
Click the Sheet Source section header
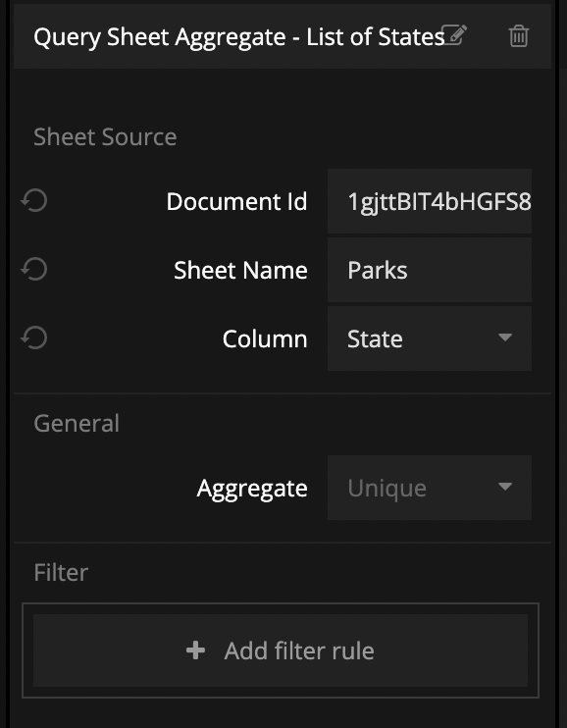click(x=105, y=137)
